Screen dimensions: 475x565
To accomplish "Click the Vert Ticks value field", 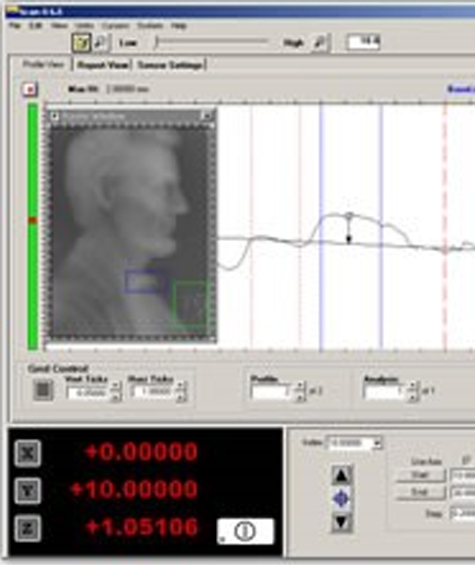I will point(88,392).
